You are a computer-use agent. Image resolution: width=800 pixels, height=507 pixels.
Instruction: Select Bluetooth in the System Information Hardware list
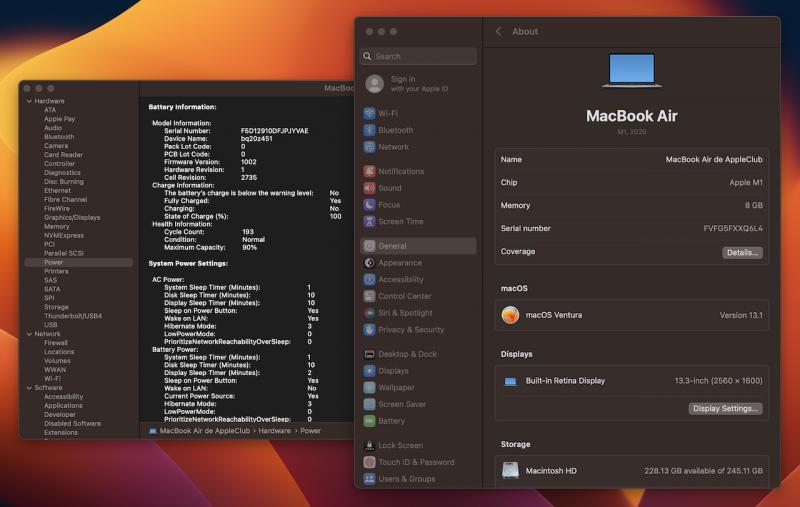click(59, 137)
